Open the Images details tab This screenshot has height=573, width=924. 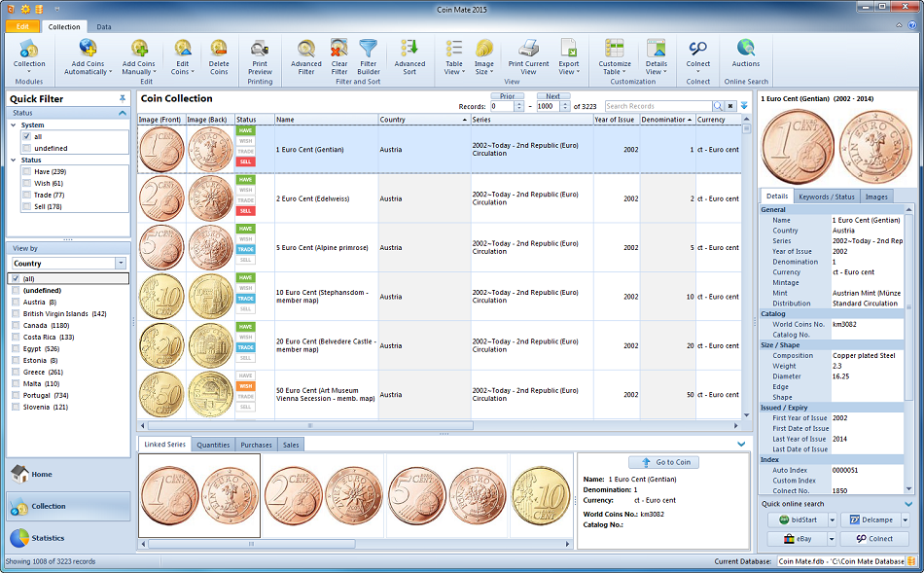876,197
